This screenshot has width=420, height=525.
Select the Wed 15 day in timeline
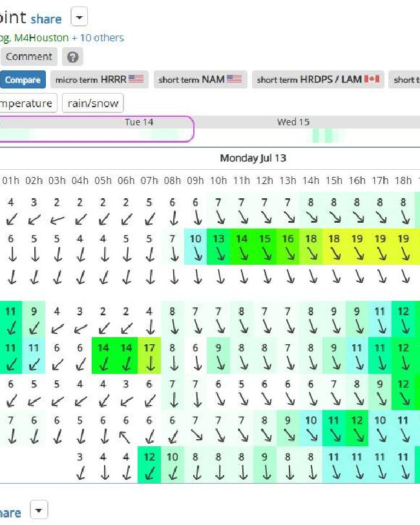293,122
